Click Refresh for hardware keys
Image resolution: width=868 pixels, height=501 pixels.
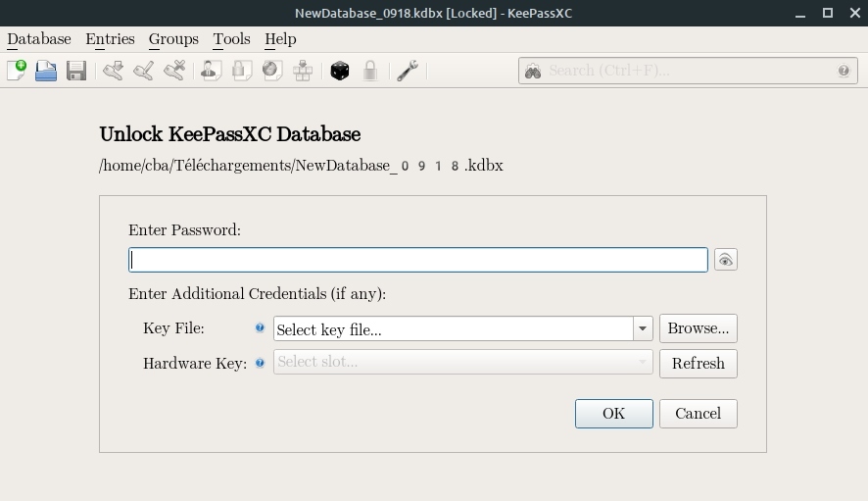coord(698,364)
